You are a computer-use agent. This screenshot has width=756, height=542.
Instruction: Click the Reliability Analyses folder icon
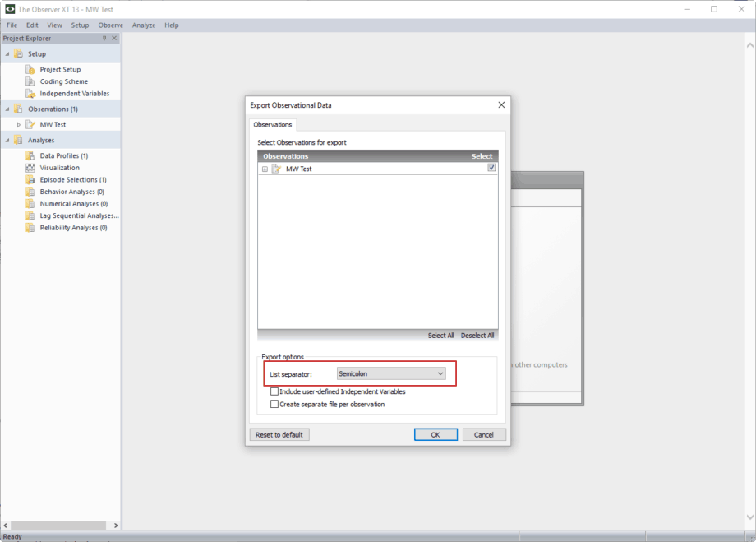tap(30, 228)
